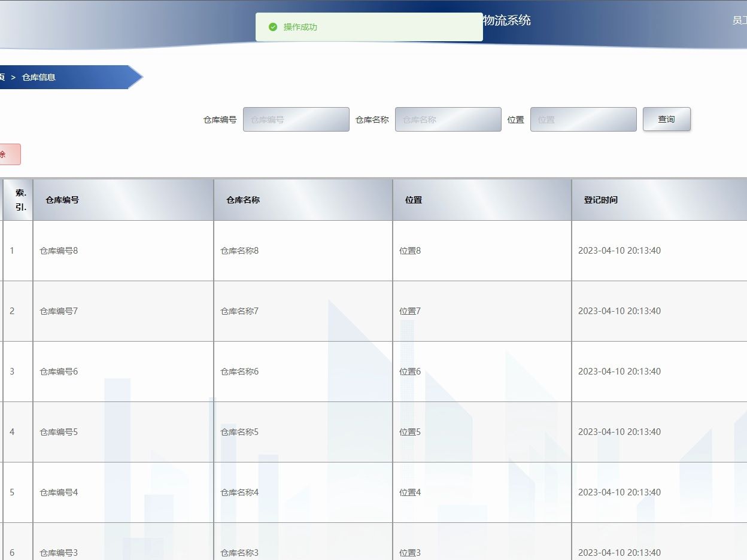Image resolution: width=747 pixels, height=560 pixels.
Task: Focus the 仓库编号 input field
Action: coord(296,119)
